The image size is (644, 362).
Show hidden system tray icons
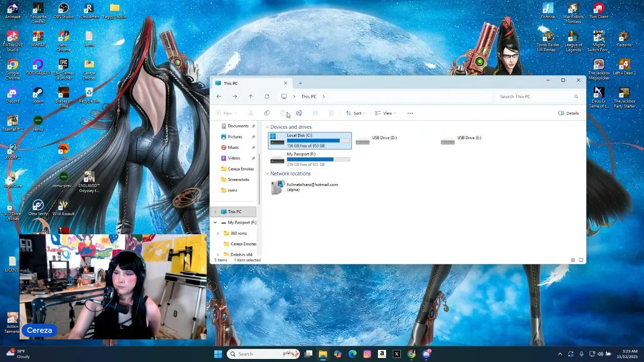pyautogui.click(x=560, y=354)
